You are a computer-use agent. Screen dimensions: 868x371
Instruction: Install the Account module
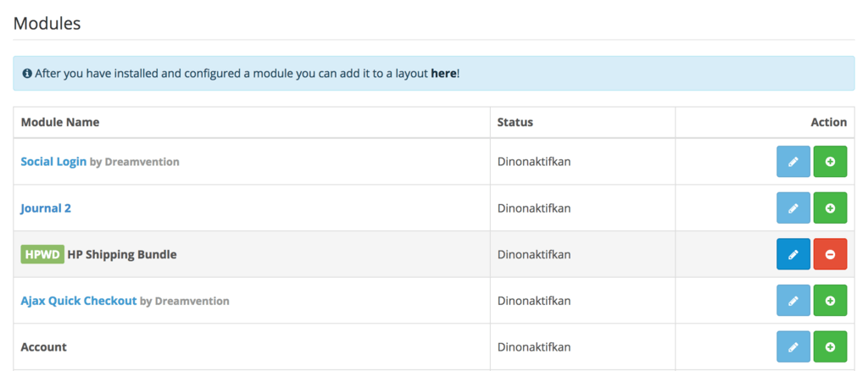(x=830, y=346)
